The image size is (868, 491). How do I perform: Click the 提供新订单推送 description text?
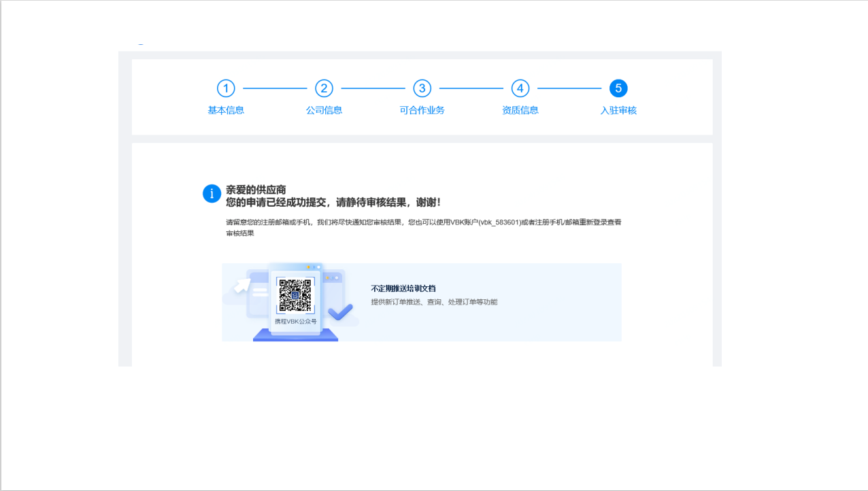coord(433,302)
